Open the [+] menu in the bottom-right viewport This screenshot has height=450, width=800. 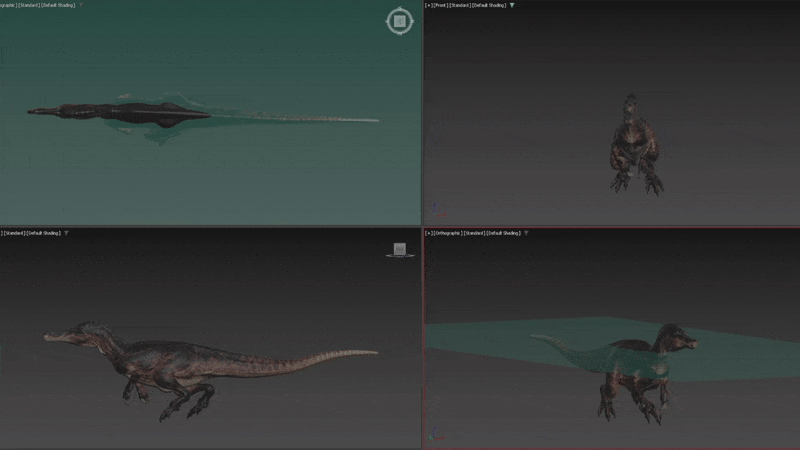pyautogui.click(x=429, y=233)
